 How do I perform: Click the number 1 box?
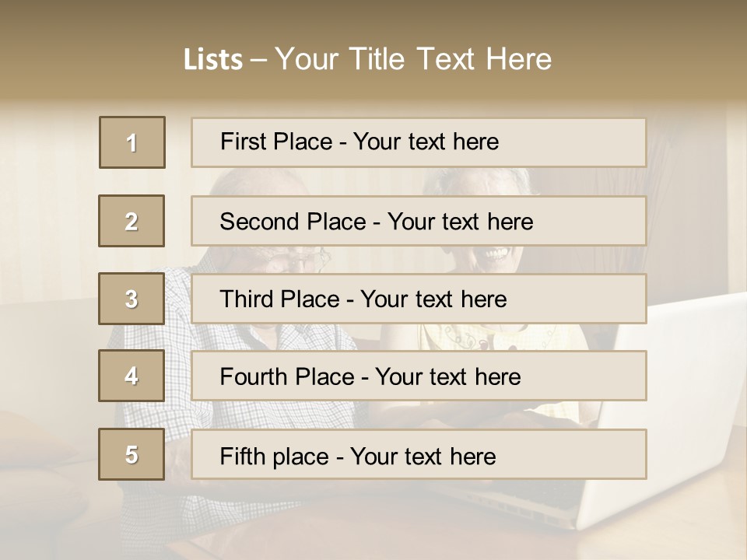(132, 142)
